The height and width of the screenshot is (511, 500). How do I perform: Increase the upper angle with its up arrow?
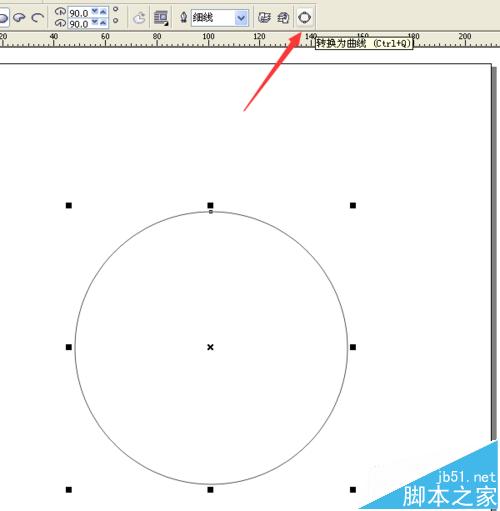103,12
